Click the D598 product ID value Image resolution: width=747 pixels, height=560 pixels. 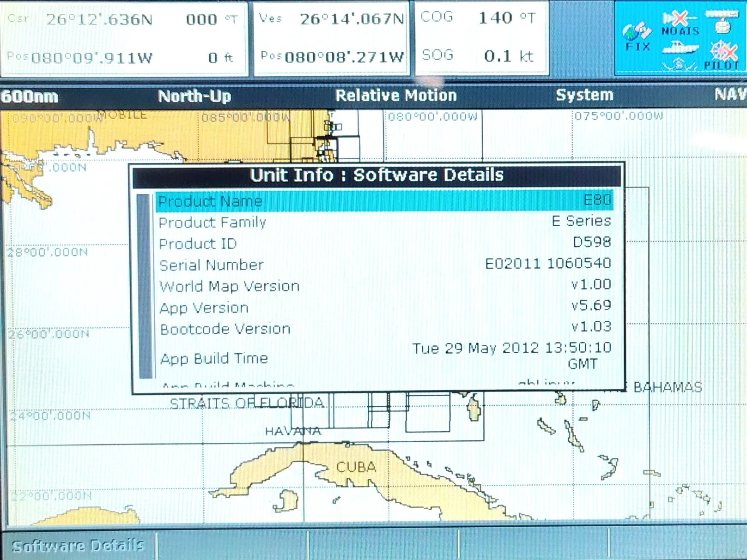coord(592,242)
